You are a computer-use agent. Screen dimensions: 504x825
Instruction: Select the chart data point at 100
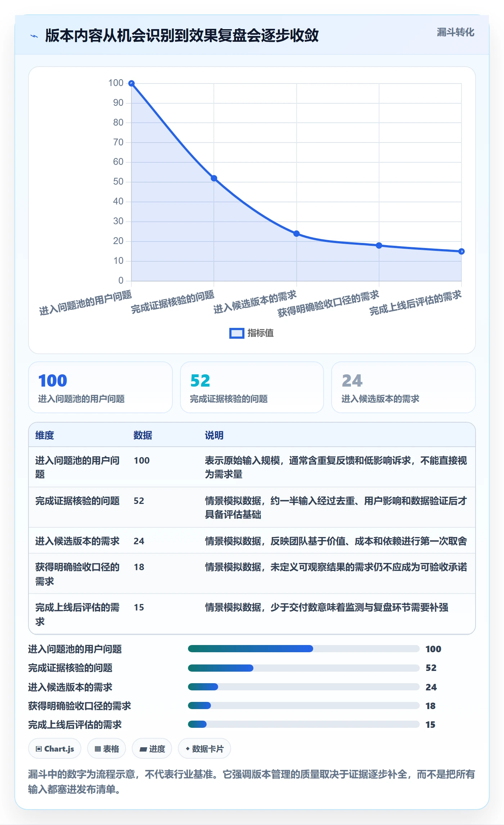(132, 84)
